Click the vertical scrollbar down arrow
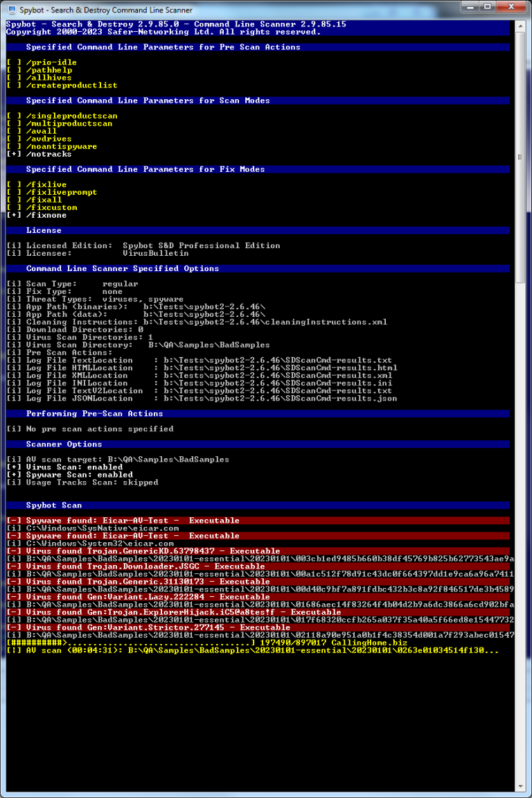The image size is (532, 798). [520, 787]
